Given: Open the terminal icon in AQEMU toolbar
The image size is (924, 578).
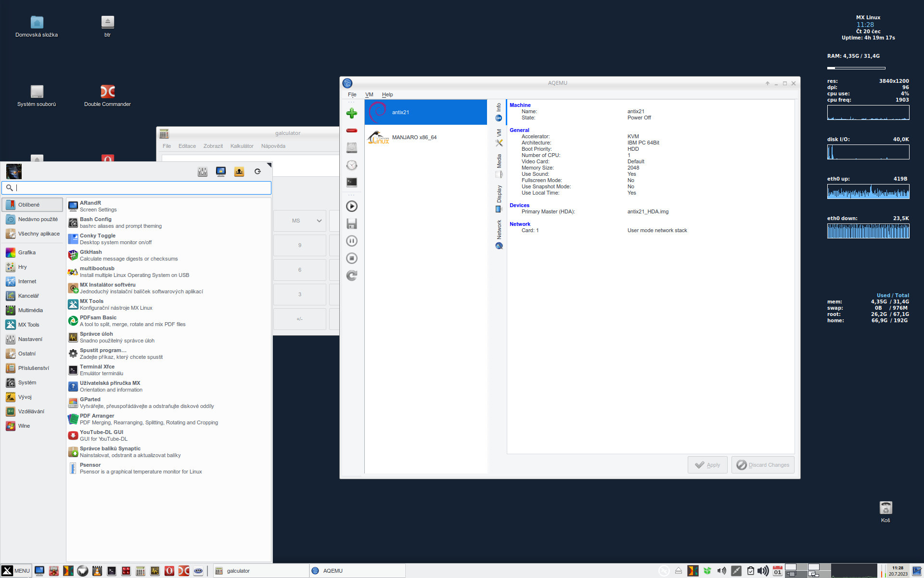Looking at the screenshot, I should [352, 182].
